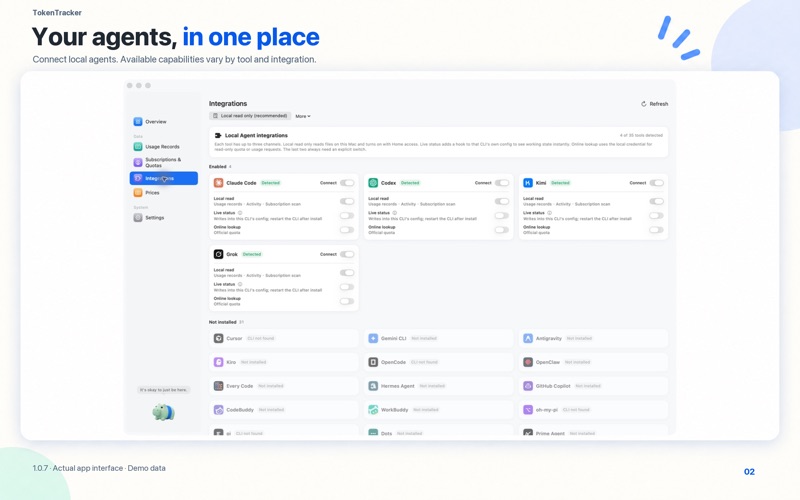Screen dimensions: 800x500
Task: Click the Grok app icon
Action: click(x=218, y=254)
